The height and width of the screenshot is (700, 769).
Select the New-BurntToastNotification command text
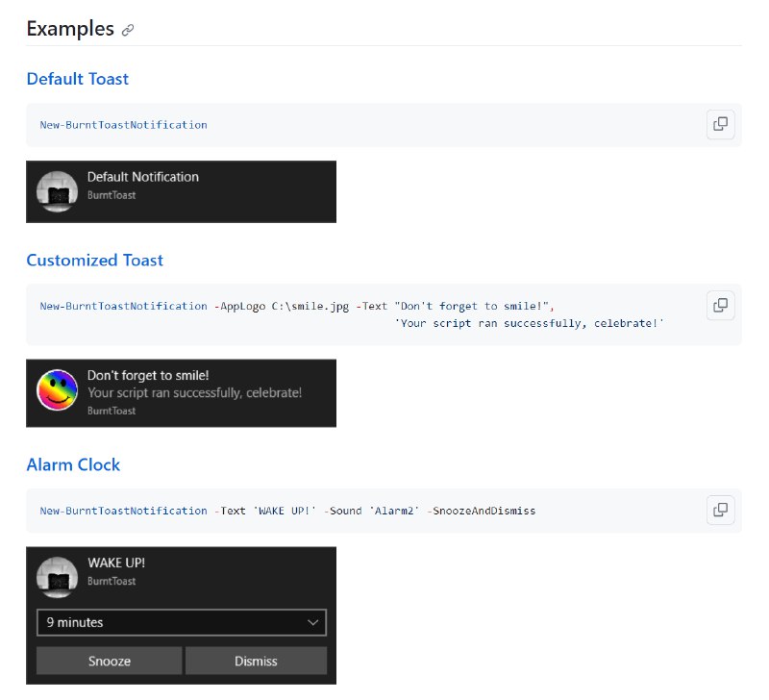click(x=121, y=124)
